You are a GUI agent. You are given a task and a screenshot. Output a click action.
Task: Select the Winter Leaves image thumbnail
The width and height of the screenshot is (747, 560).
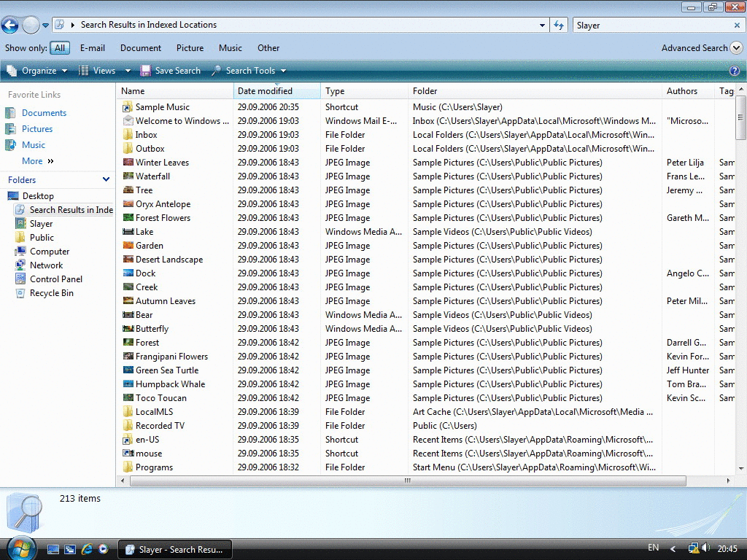pyautogui.click(x=128, y=162)
